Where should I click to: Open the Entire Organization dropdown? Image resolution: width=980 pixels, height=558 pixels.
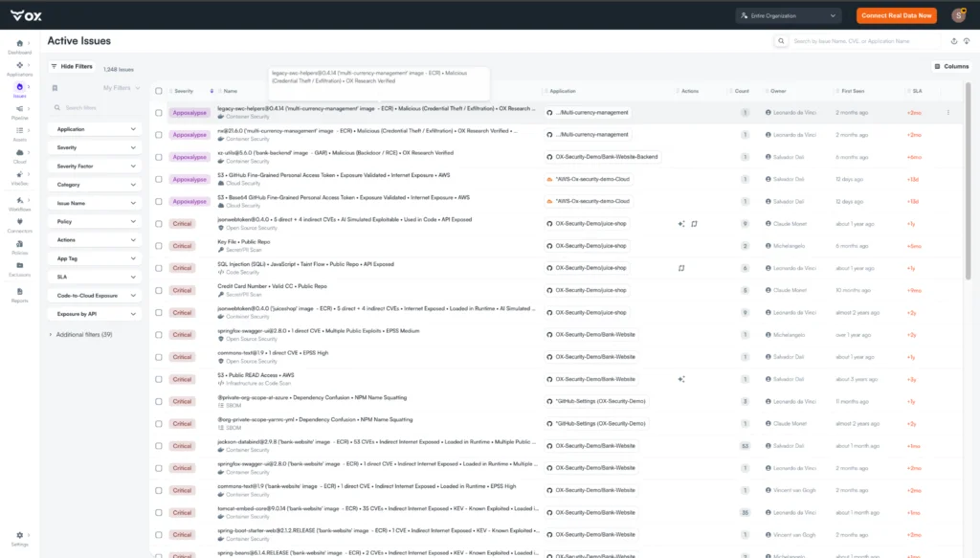tap(789, 15)
